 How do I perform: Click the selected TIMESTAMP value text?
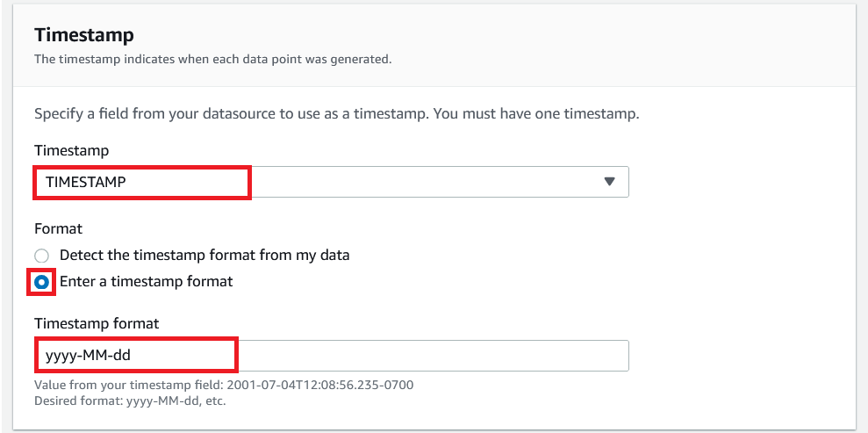pyautogui.click(x=86, y=182)
